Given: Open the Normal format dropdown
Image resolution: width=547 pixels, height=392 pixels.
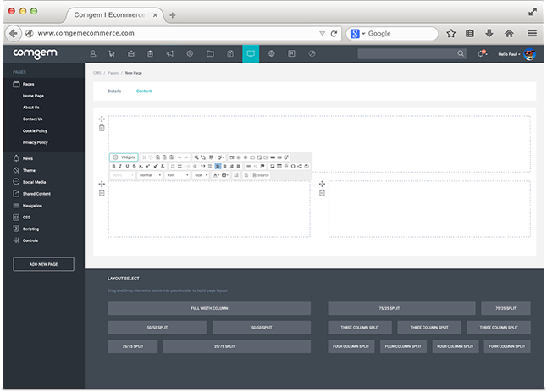Looking at the screenshot, I should tap(150, 175).
